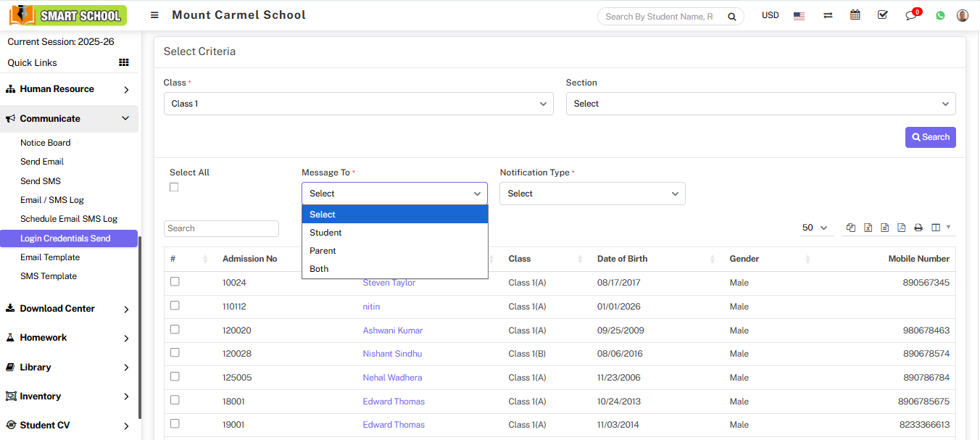Image resolution: width=980 pixels, height=440 pixels.
Task: Select 'Both' option in Message To list
Action: click(319, 269)
